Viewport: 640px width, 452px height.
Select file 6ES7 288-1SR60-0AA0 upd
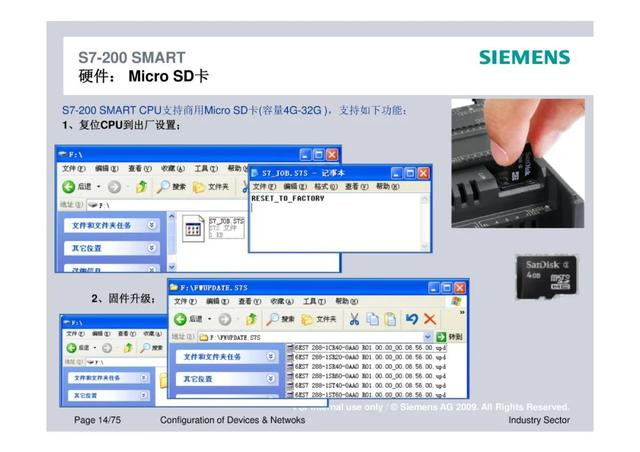point(367,376)
